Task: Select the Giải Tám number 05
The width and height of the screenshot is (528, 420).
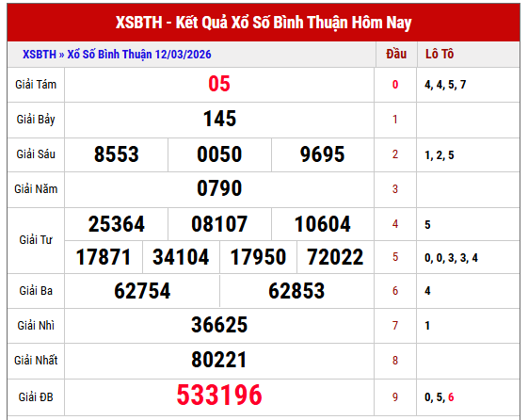Action: click(x=219, y=84)
